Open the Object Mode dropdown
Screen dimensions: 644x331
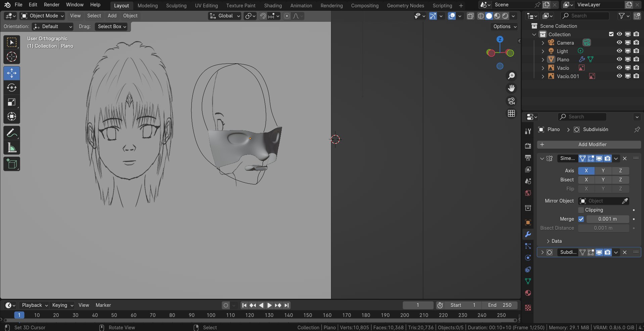coord(42,16)
